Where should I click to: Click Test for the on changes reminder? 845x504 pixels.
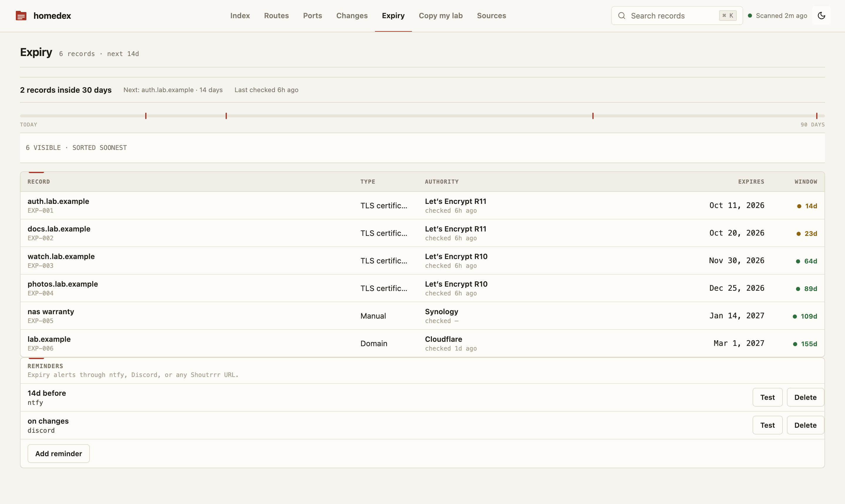[767, 425]
